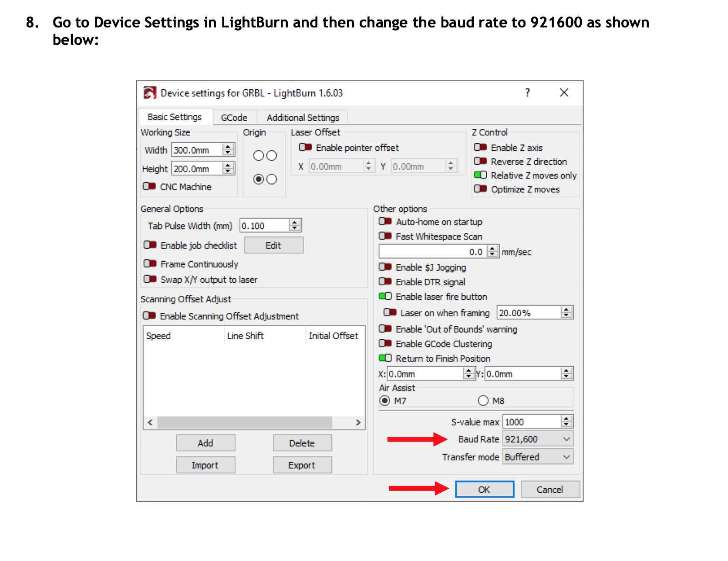Toggle Reverse Z direction
Image resolution: width=728 pixels, height=561 pixels.
pos(480,161)
